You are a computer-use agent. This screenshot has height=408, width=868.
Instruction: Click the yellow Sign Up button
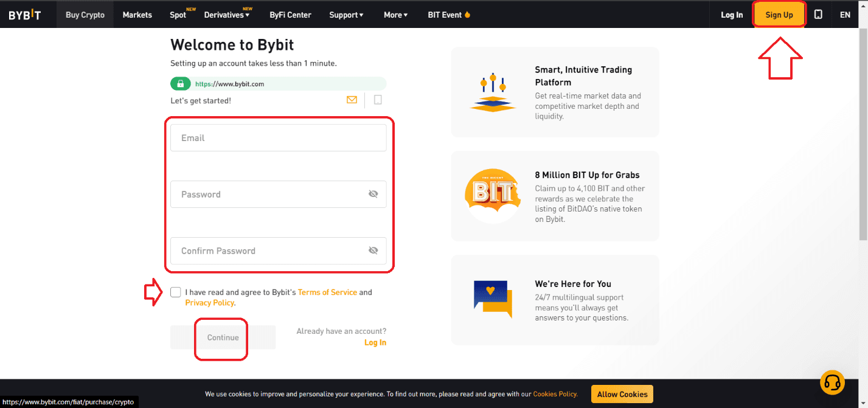tap(779, 15)
